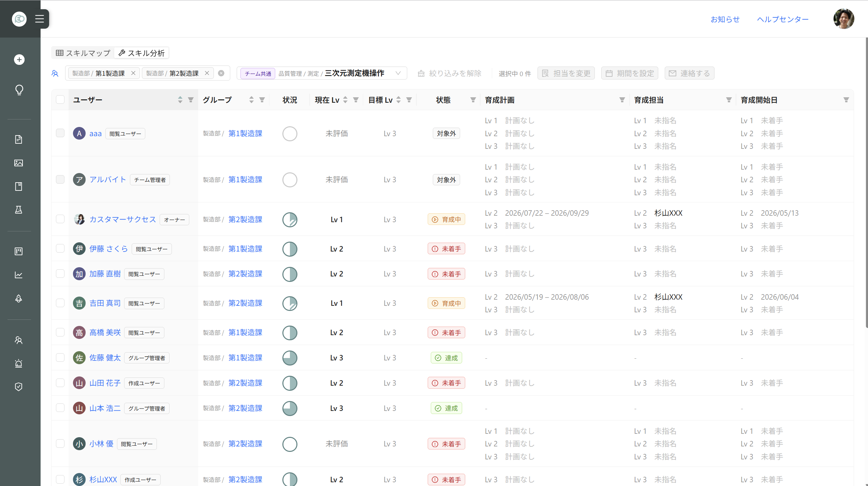Check the box for 山本 浩二 row
This screenshot has height=486, width=868.
click(x=60, y=408)
